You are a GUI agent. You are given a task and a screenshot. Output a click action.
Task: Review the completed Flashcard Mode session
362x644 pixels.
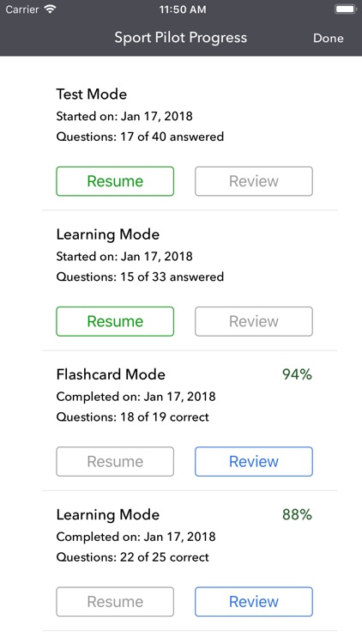pos(254,461)
